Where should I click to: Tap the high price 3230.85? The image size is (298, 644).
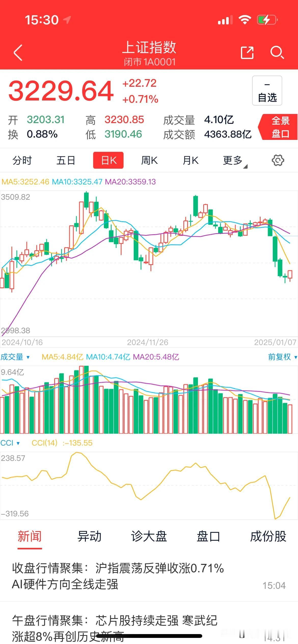click(124, 120)
